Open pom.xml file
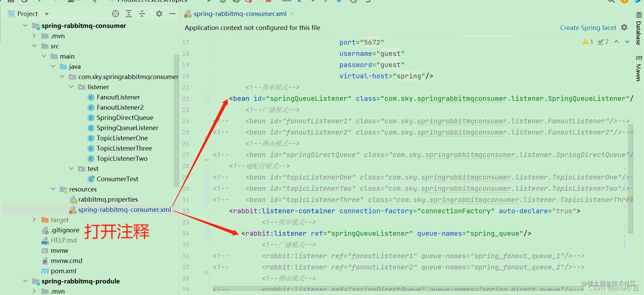Viewport: 644px width, 295px height. (x=63, y=271)
